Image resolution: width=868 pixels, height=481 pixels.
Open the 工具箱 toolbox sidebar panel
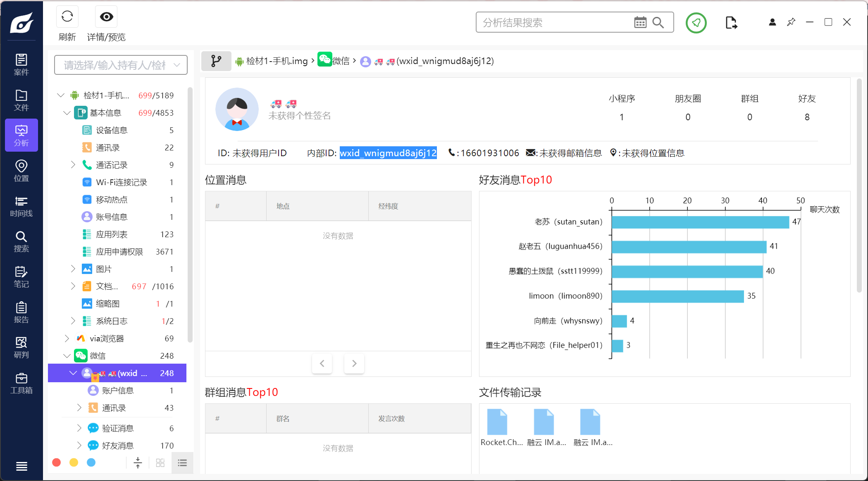click(x=21, y=383)
